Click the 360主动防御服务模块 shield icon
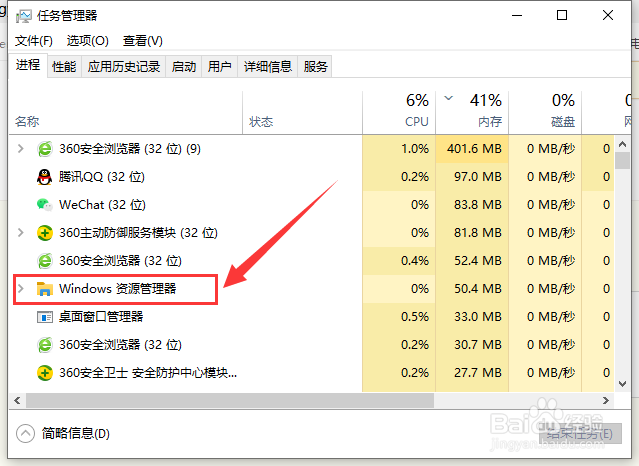This screenshot has width=639, height=466. 44,233
